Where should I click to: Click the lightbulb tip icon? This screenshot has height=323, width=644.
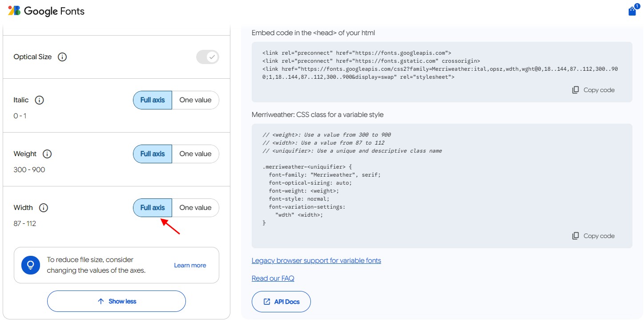tap(31, 265)
